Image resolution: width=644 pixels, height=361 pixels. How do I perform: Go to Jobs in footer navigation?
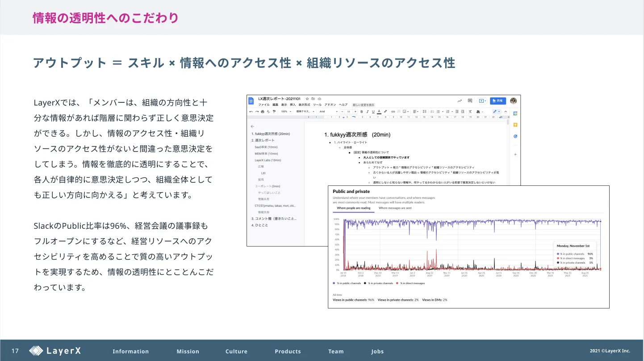(x=377, y=351)
